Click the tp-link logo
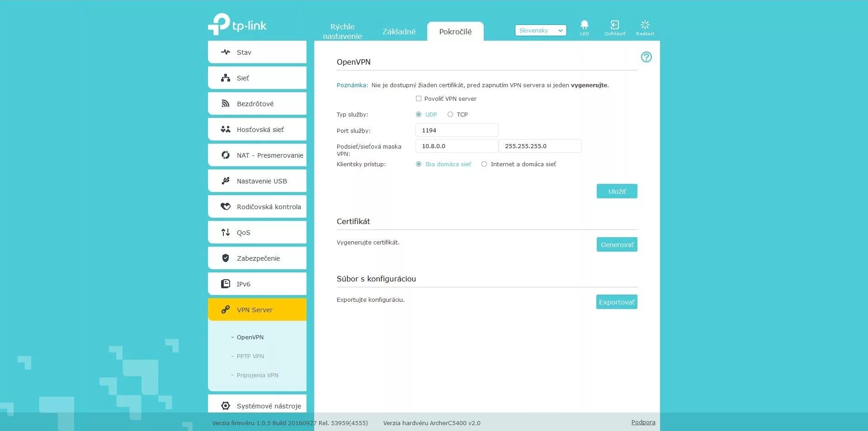Image resolution: width=868 pixels, height=431 pixels. 237,24
